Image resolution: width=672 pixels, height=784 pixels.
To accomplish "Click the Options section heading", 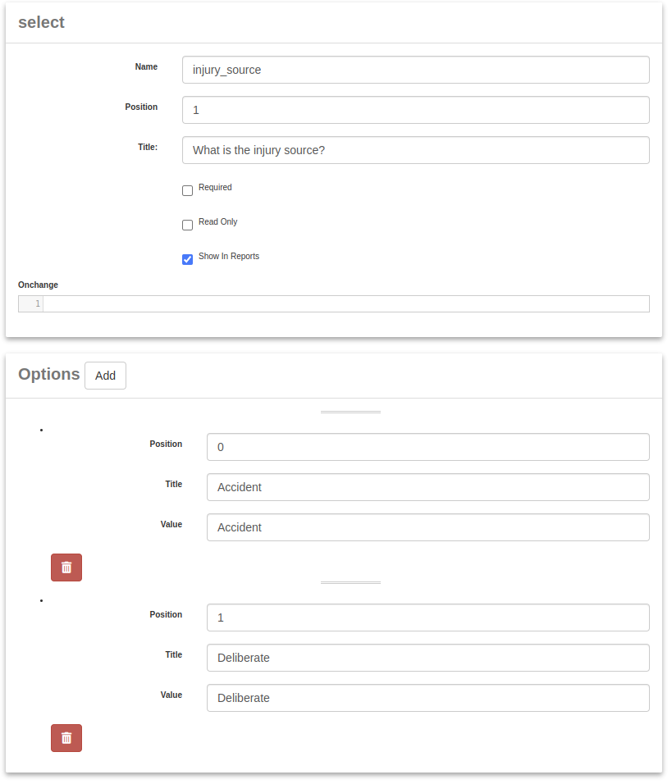I will (x=49, y=374).
